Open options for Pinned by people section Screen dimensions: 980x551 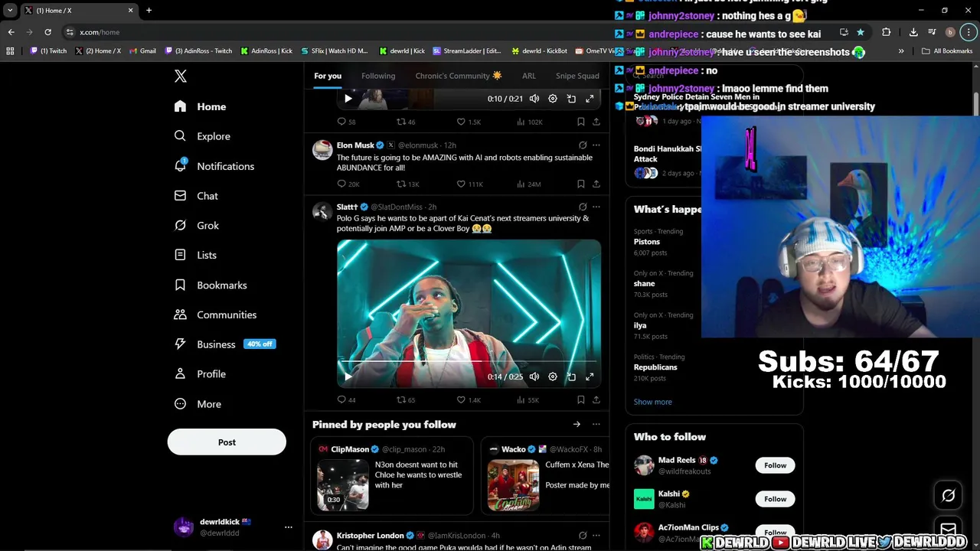click(596, 424)
